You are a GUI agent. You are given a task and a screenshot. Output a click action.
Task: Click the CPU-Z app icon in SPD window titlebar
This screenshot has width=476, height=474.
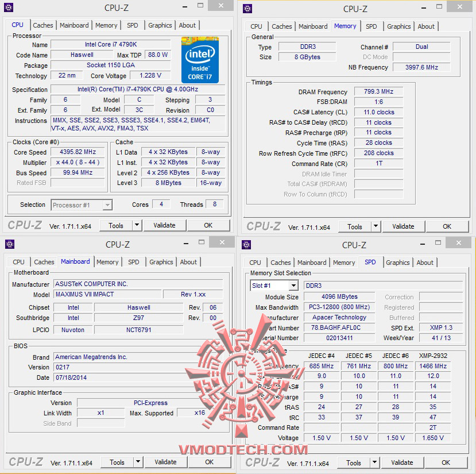pos(247,244)
